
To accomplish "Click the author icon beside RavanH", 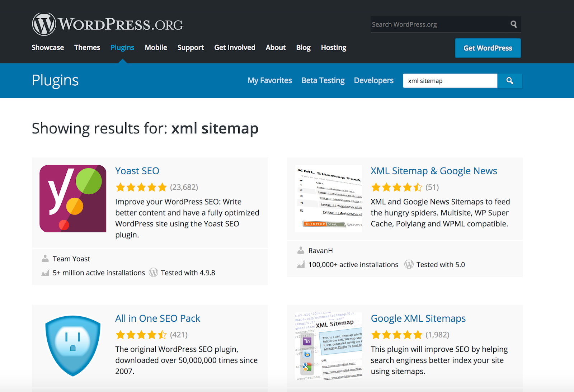I will click(301, 250).
